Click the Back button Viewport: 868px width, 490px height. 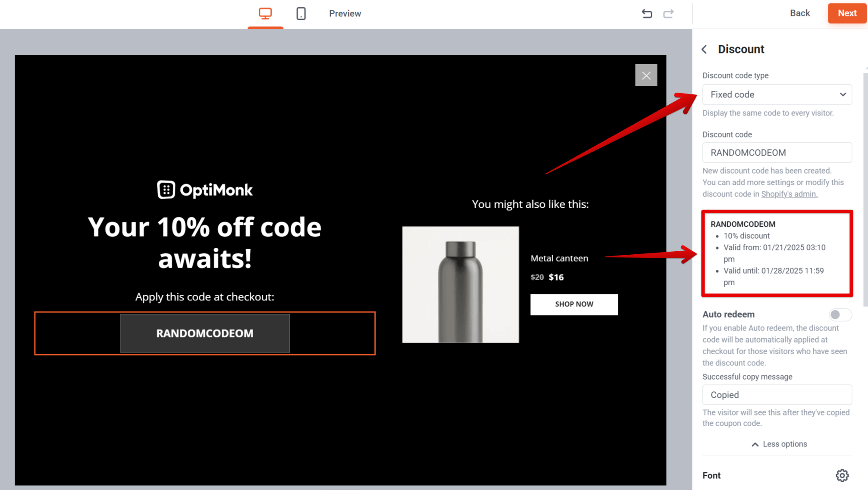pyautogui.click(x=799, y=13)
